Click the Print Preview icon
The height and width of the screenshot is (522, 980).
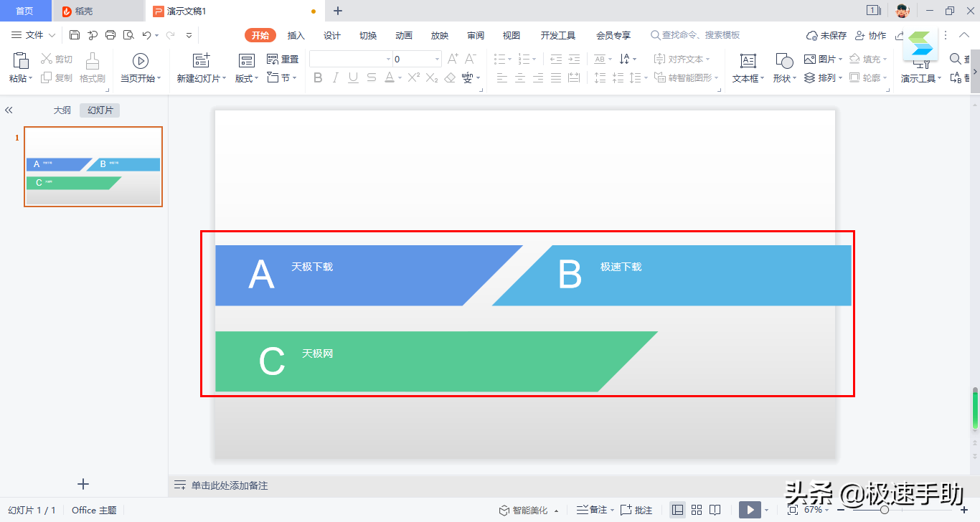coord(128,34)
